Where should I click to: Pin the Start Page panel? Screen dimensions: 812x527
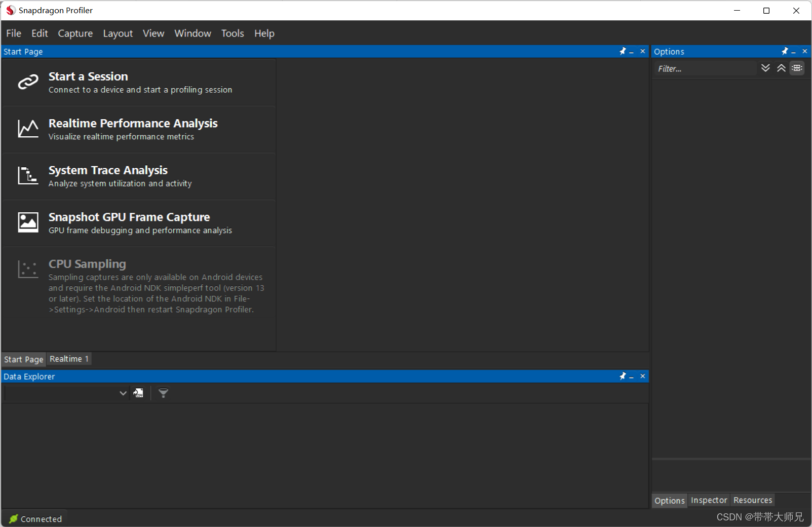click(x=623, y=51)
